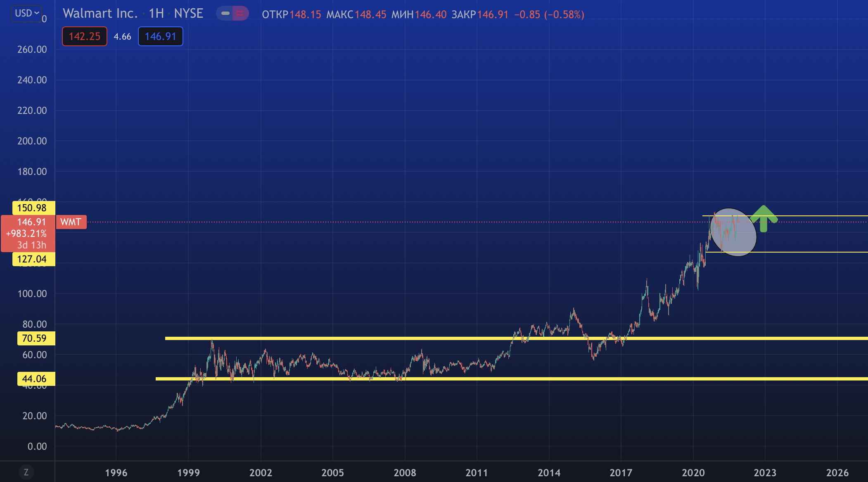Click the 2023 label on the time axis

point(765,473)
